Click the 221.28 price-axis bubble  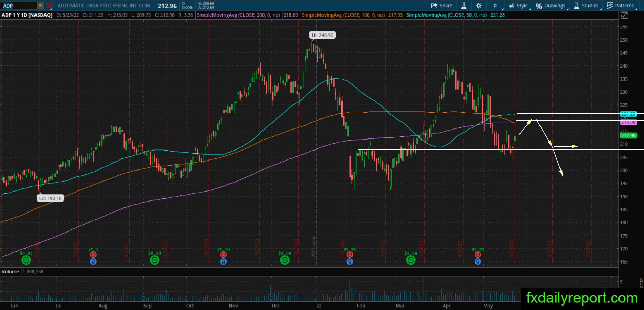[628, 114]
